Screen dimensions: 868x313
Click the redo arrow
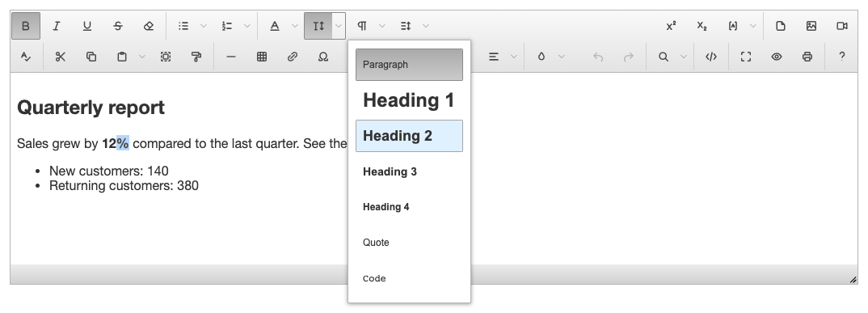coord(628,57)
